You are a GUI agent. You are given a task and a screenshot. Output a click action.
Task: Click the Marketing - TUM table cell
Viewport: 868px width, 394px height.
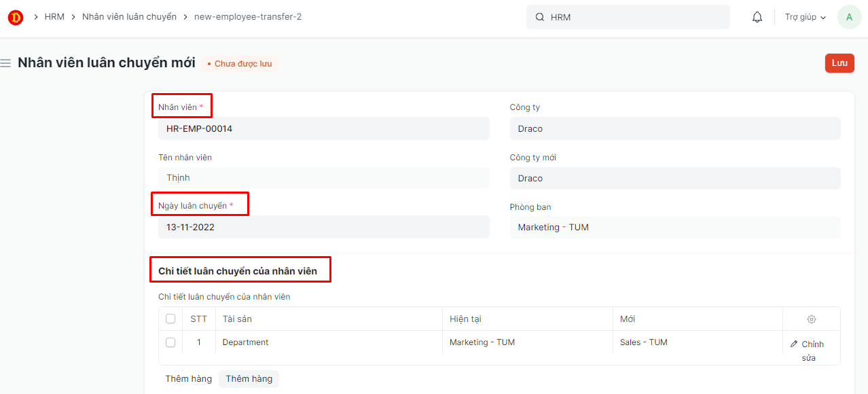(527, 342)
